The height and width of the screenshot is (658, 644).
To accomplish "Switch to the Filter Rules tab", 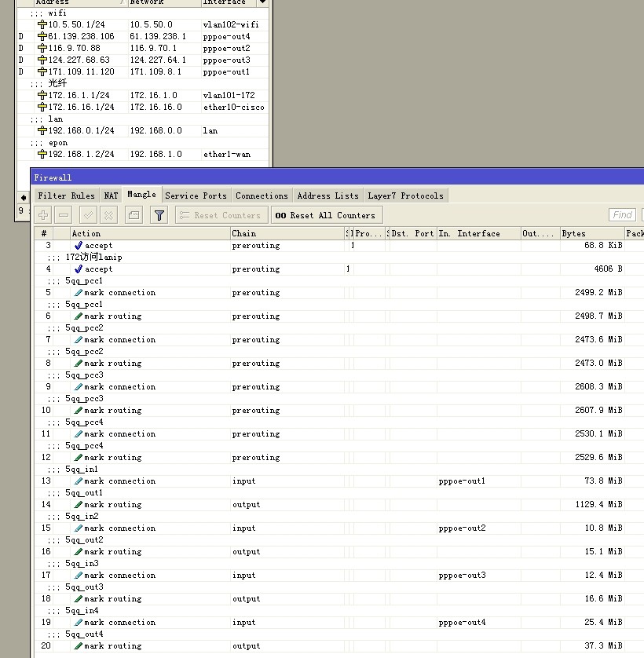I will [66, 196].
